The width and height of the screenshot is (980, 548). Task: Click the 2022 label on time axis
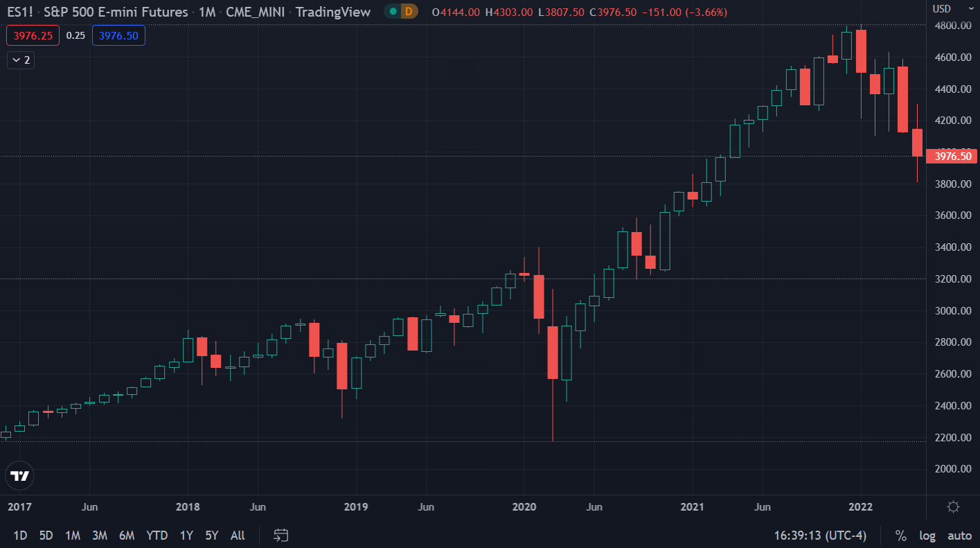coord(861,507)
